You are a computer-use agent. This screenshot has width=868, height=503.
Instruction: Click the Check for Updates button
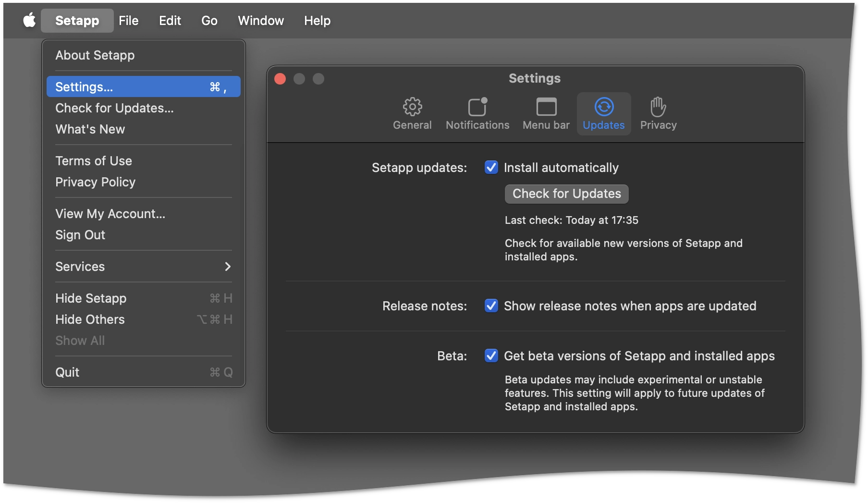click(566, 194)
